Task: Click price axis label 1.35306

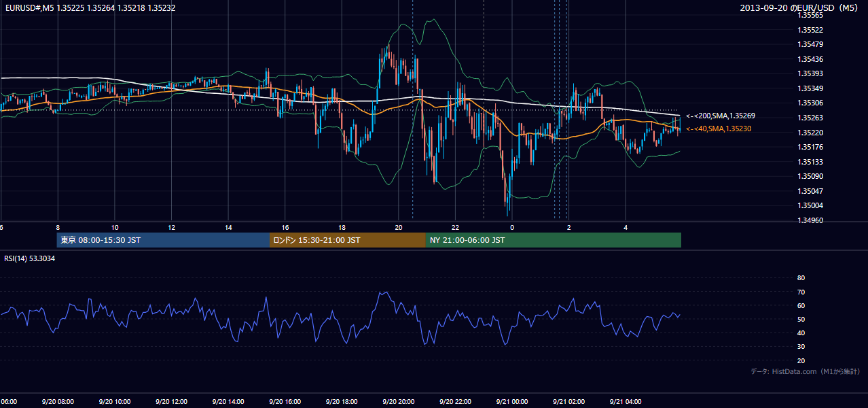Action: (810, 103)
